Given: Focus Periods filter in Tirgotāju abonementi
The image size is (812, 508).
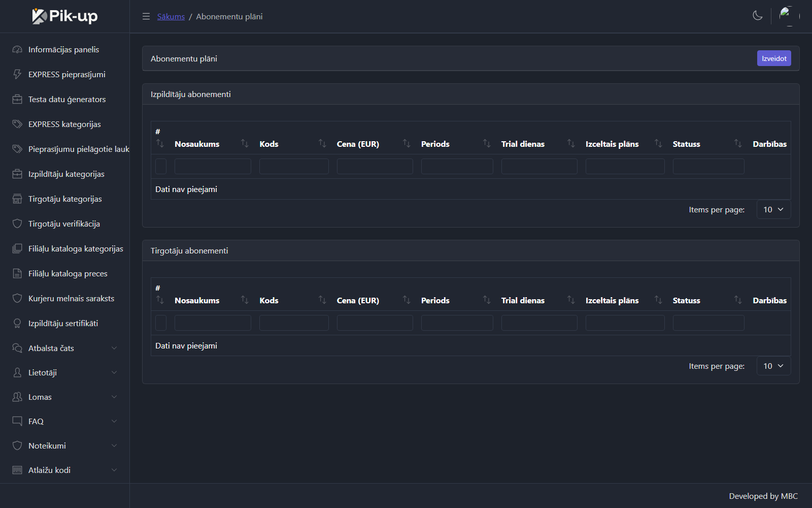Looking at the screenshot, I should [457, 323].
